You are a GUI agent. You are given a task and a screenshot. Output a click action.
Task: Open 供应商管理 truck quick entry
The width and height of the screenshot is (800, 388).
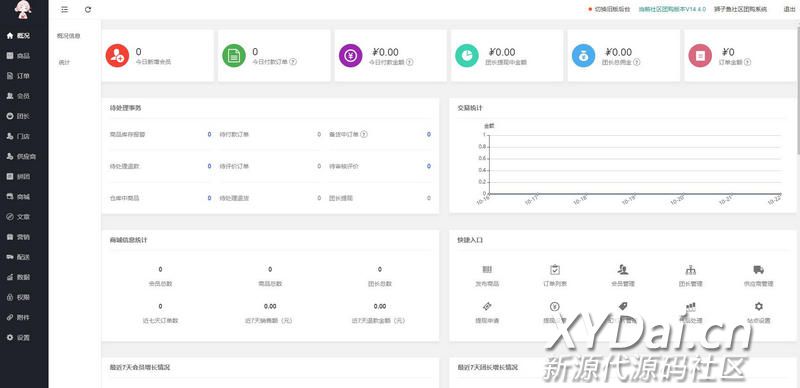[759, 270]
